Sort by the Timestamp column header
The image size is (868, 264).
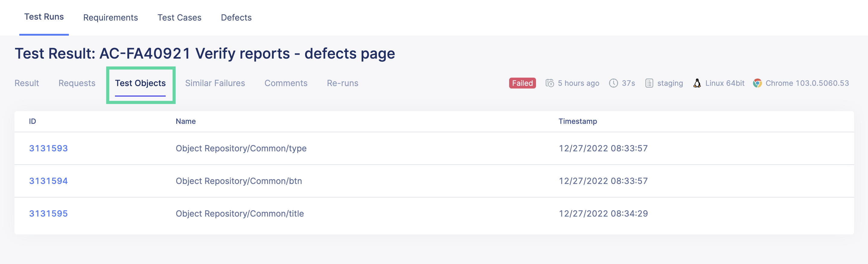coord(577,121)
